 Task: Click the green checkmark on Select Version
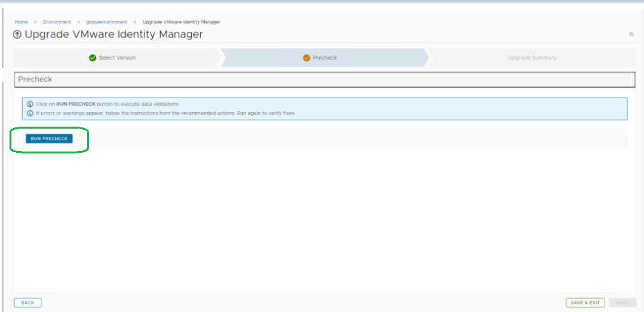click(x=93, y=58)
